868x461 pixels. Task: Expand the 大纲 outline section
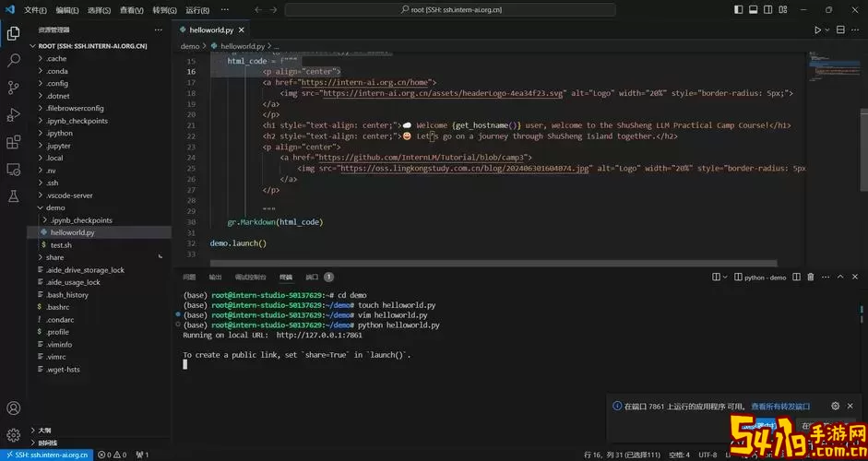click(45, 430)
